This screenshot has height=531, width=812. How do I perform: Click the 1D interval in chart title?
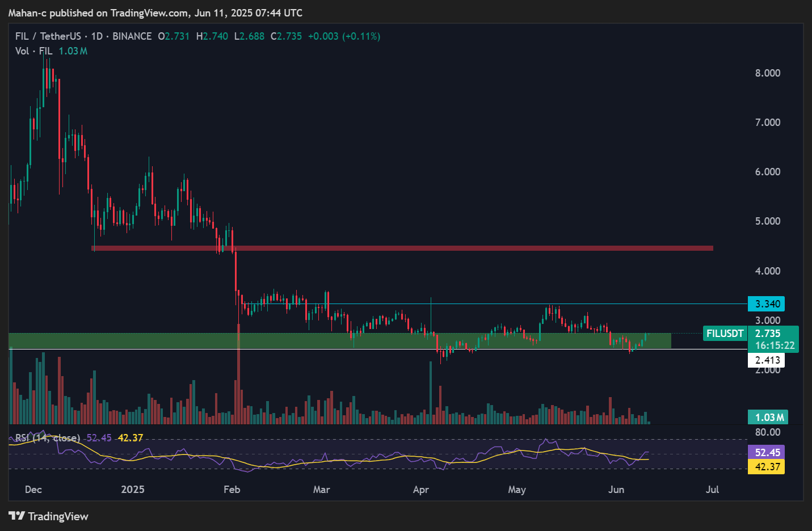coord(97,36)
